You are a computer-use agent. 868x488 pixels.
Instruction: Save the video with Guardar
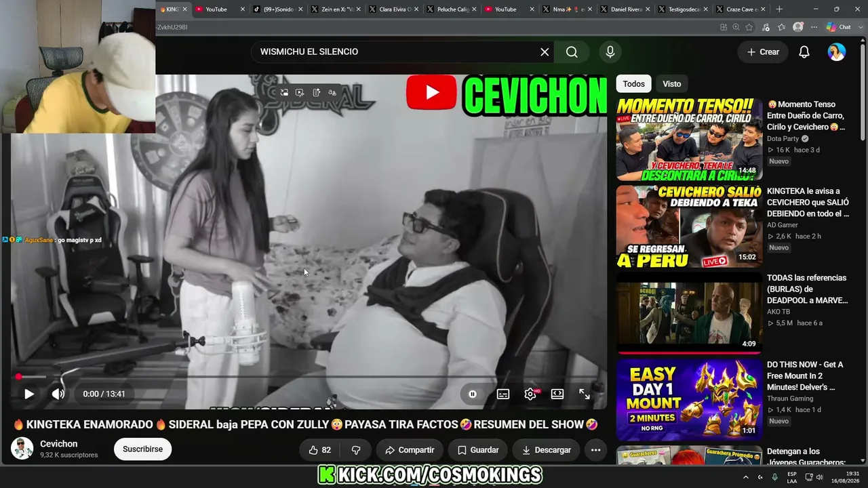(478, 450)
